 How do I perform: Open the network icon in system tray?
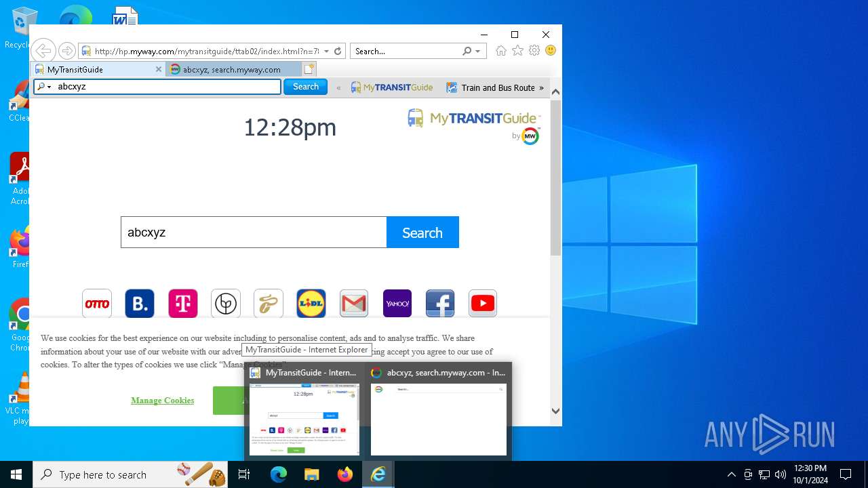(x=764, y=474)
